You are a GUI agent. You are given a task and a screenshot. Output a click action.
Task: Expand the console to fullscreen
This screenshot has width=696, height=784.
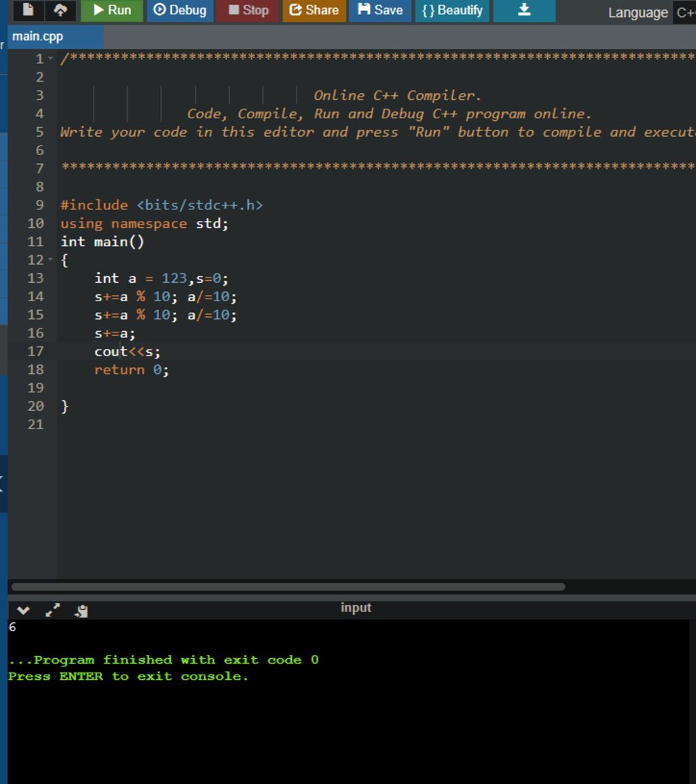(52, 610)
